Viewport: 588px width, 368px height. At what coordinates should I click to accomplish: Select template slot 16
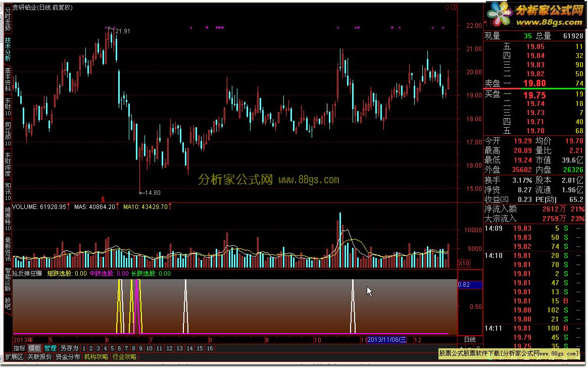click(x=210, y=348)
